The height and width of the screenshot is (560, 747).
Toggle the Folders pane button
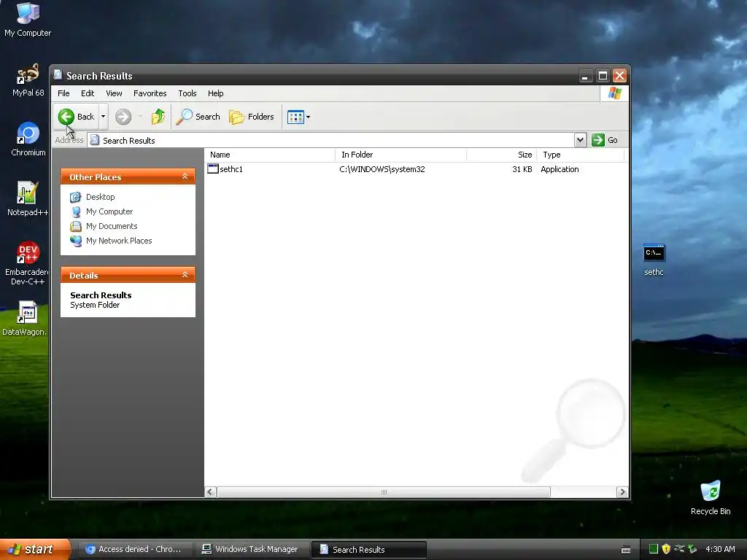click(252, 117)
